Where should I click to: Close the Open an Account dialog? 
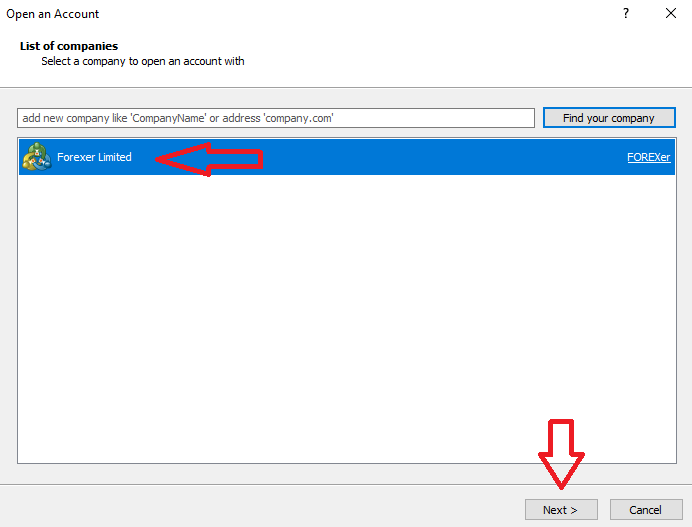tap(670, 14)
